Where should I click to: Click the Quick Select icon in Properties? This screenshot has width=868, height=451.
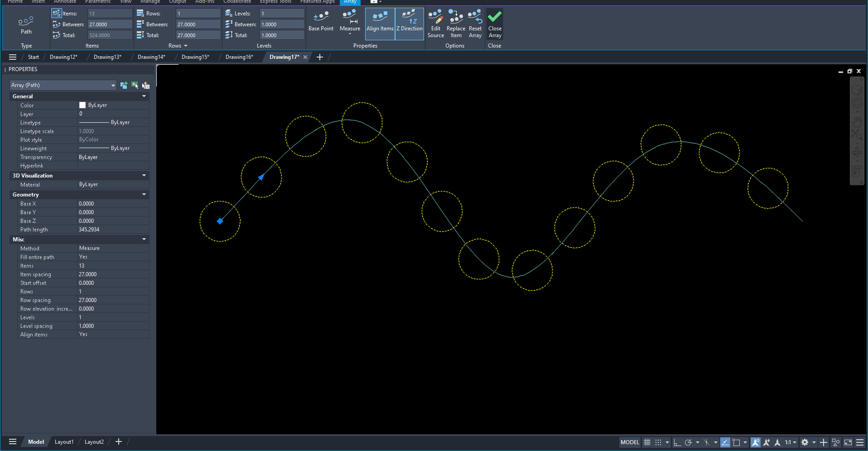pos(145,85)
